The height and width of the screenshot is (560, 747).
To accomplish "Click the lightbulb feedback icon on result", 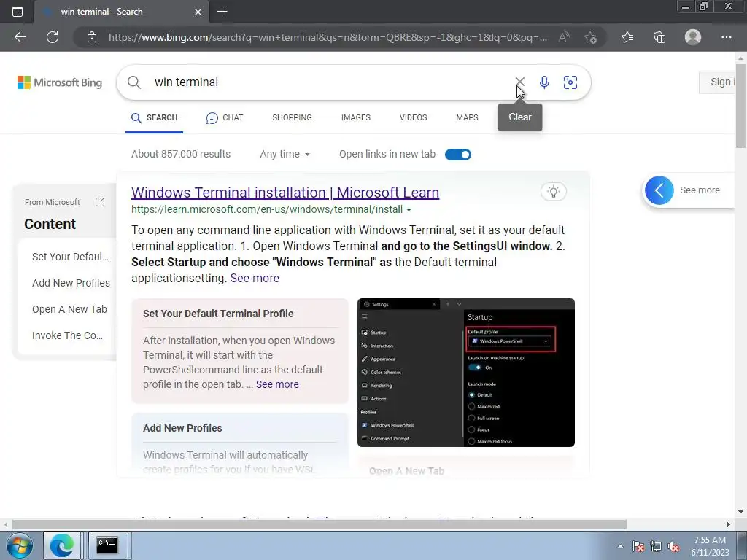I will 554,192.
